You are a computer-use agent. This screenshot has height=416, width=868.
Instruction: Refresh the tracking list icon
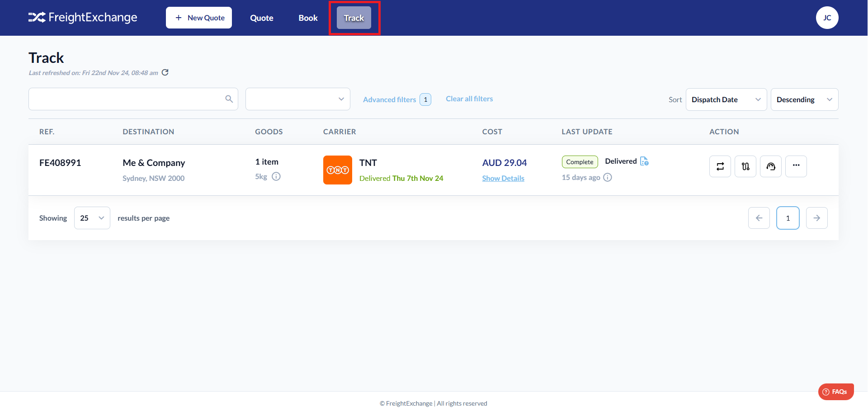pyautogui.click(x=165, y=72)
